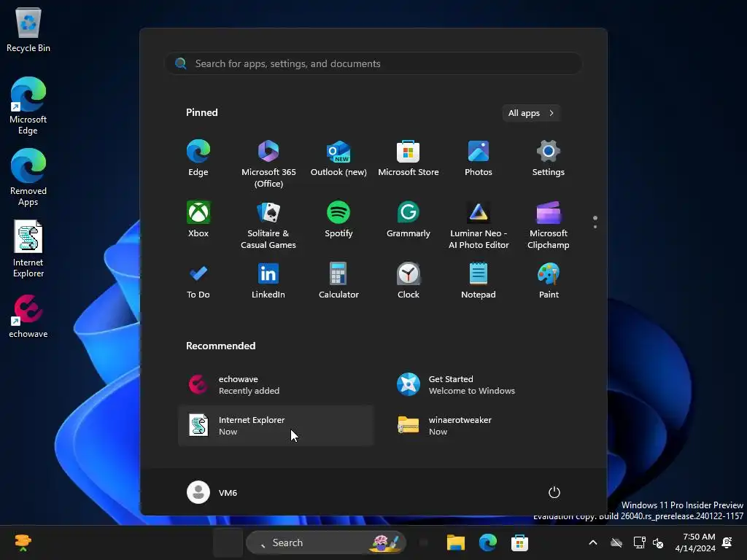Click the taskbar Search box
The height and width of the screenshot is (560, 747).
(326, 542)
